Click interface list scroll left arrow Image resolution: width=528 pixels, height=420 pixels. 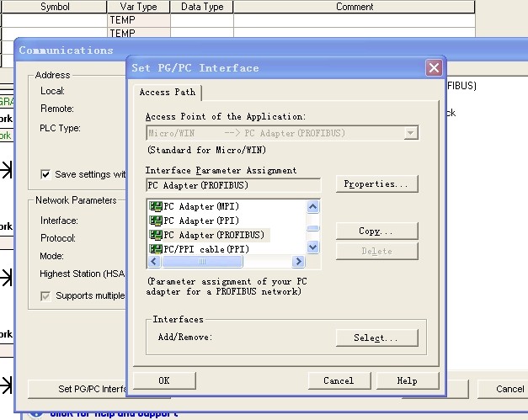(154, 261)
